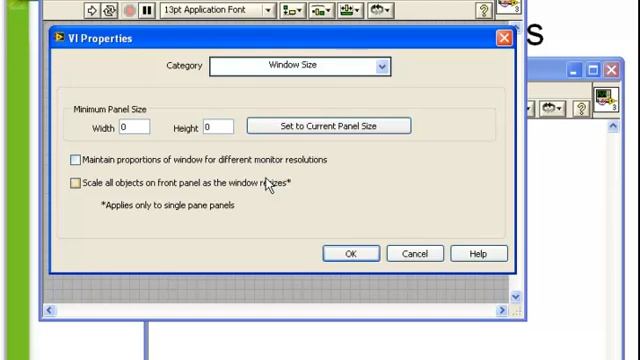Open the Resize Objects dropdown
This screenshot has height=360, width=640.
[350, 11]
